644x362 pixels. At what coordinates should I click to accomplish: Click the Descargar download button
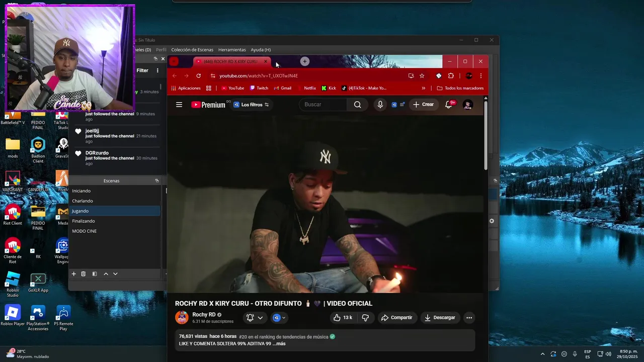pyautogui.click(x=440, y=318)
